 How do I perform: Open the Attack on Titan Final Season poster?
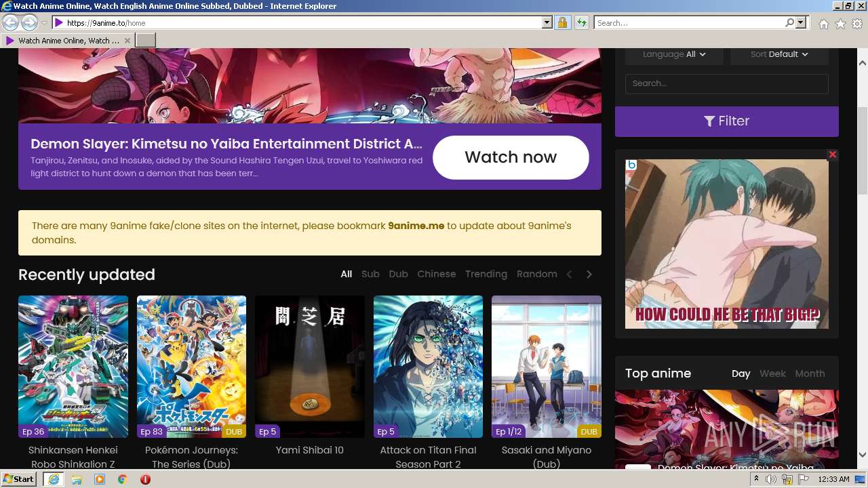coord(428,367)
